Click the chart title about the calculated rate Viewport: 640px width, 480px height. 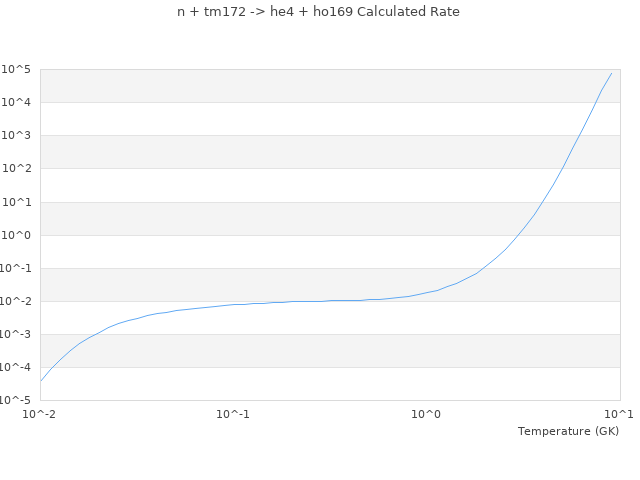[318, 12]
